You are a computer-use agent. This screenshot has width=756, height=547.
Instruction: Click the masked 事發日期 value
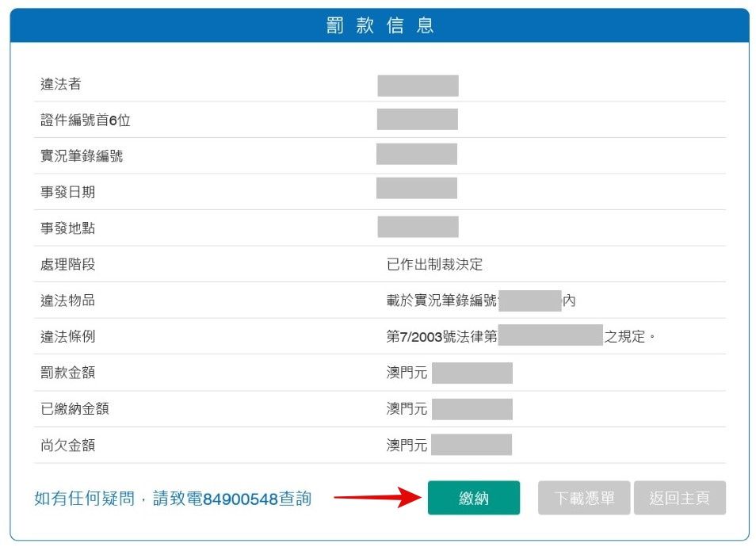tap(416, 189)
